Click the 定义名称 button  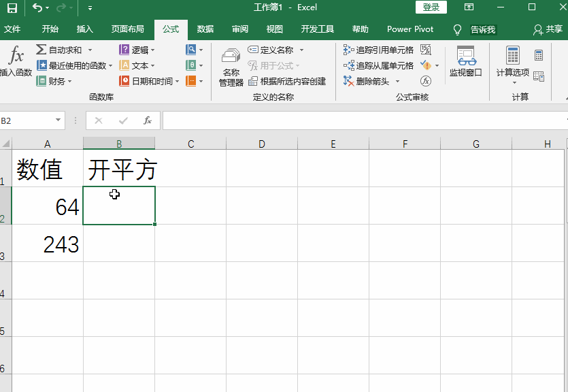271,50
